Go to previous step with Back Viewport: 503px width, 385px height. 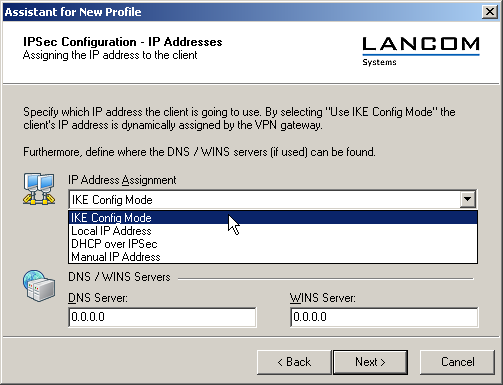pyautogui.click(x=294, y=362)
